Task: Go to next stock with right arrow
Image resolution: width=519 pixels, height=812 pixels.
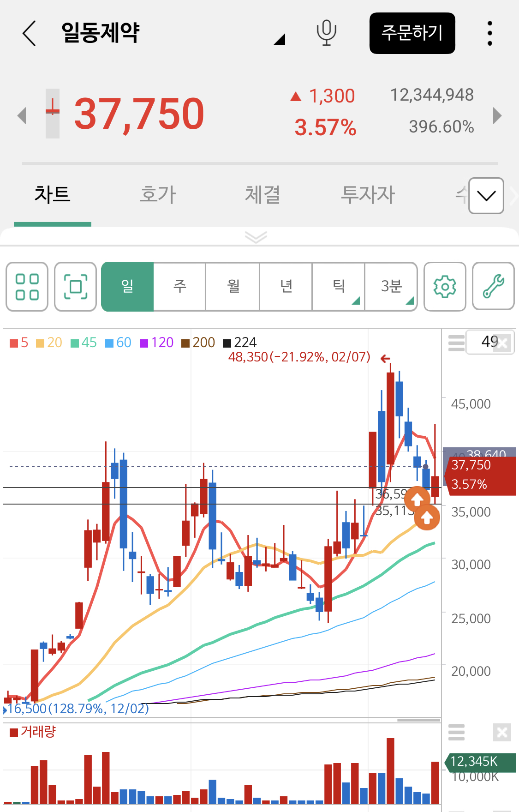Action: (x=497, y=115)
